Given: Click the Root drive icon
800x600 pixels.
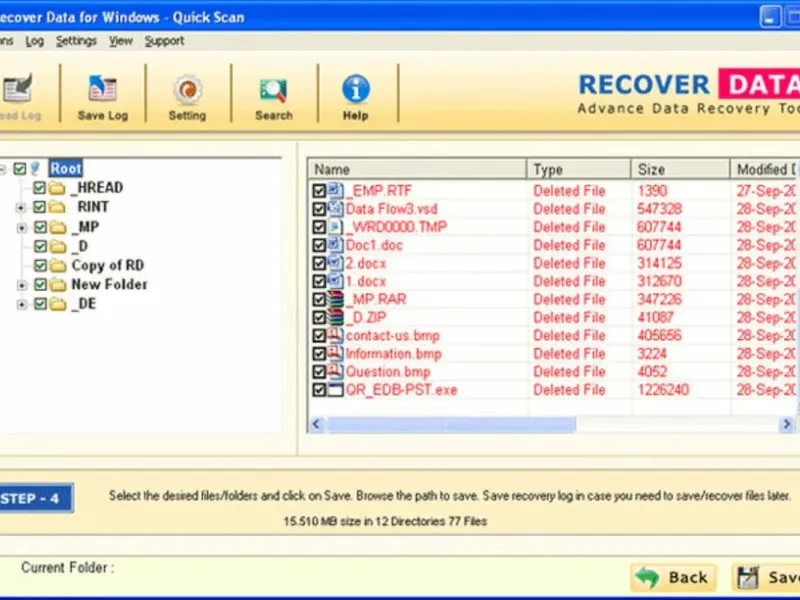Looking at the screenshot, I should [35, 168].
